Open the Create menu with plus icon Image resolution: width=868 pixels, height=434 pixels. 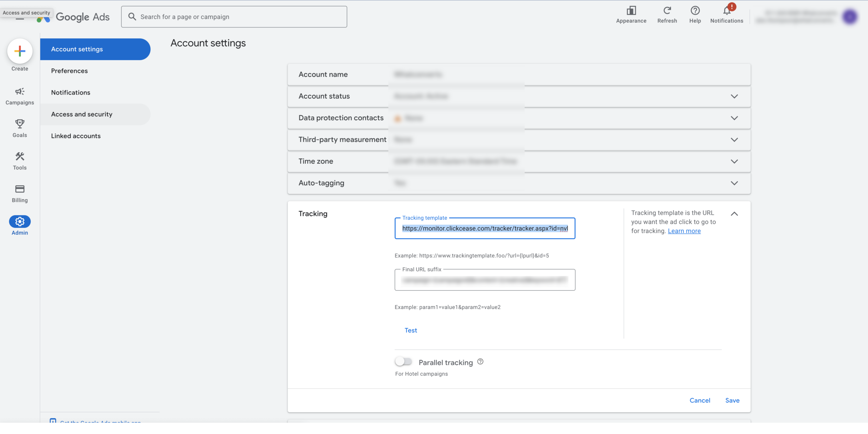click(x=20, y=51)
